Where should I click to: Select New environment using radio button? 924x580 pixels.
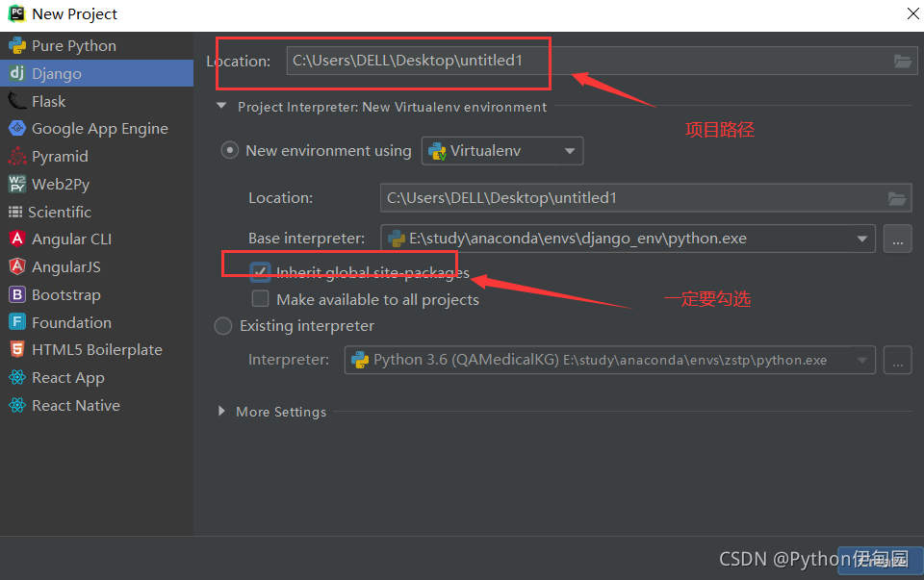click(x=229, y=150)
